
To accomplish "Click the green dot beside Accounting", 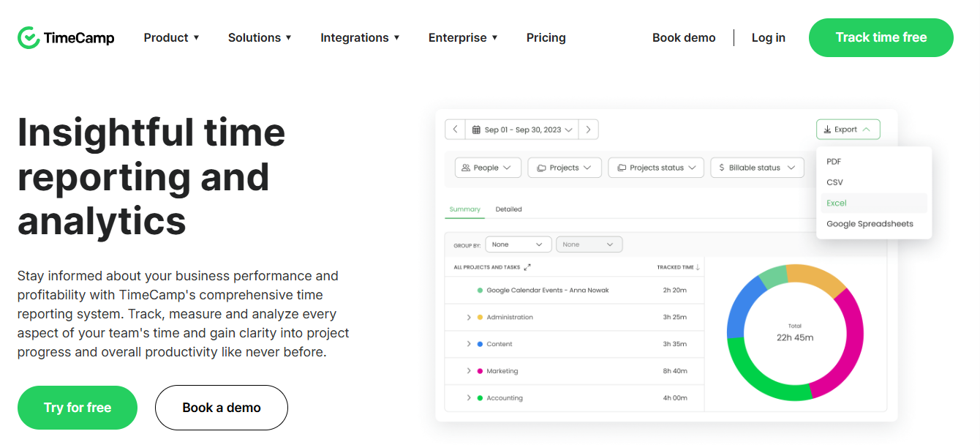I will (x=480, y=398).
